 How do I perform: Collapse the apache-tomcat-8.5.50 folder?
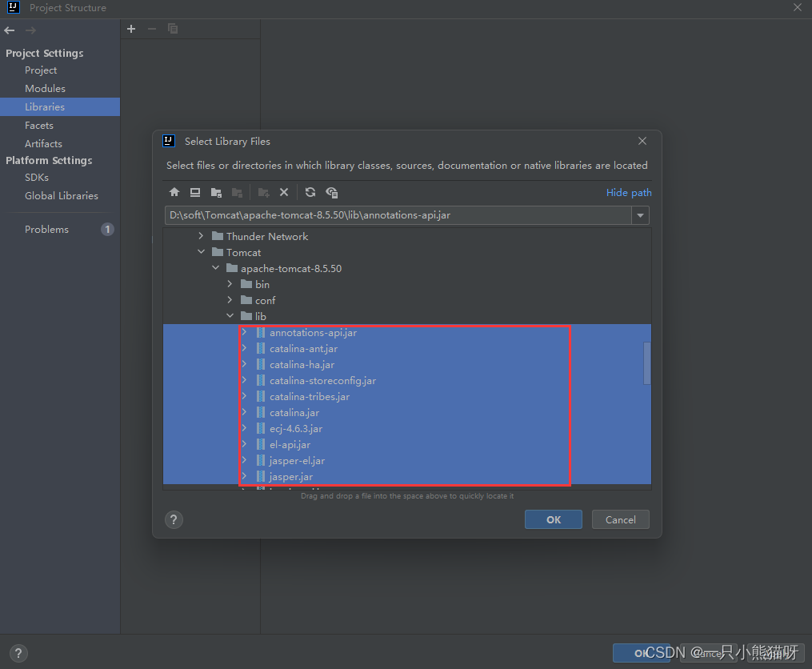[x=215, y=268]
